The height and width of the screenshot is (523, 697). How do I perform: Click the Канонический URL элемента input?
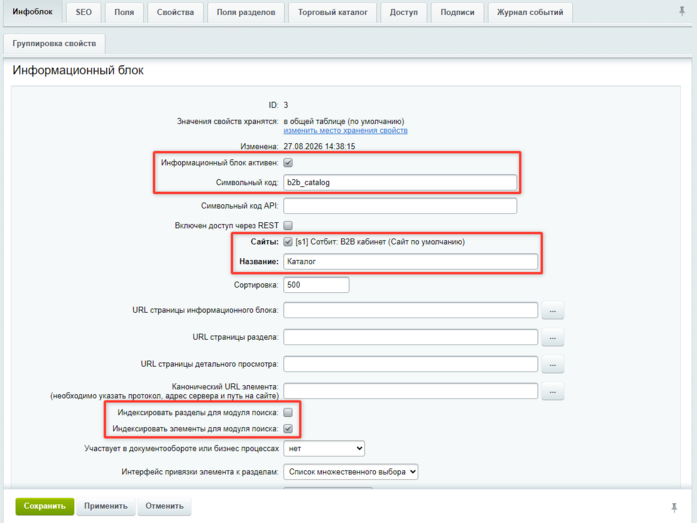point(410,391)
